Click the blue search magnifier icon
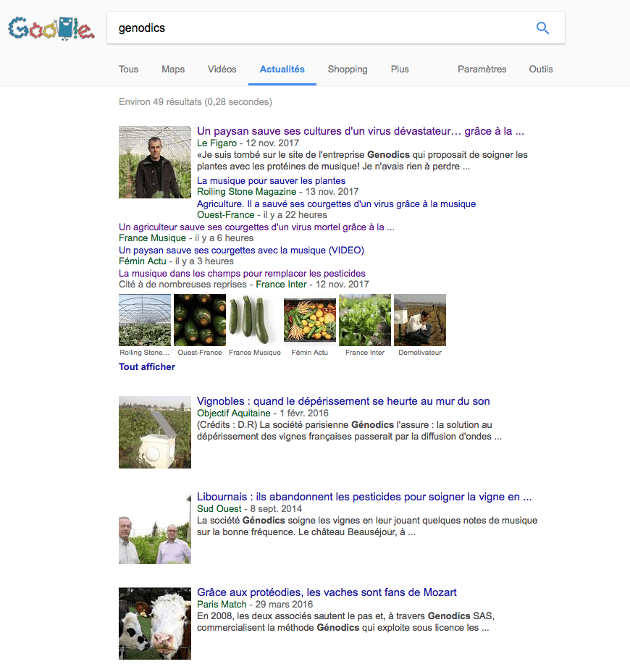Screen dimensions: 630x672 (542, 28)
